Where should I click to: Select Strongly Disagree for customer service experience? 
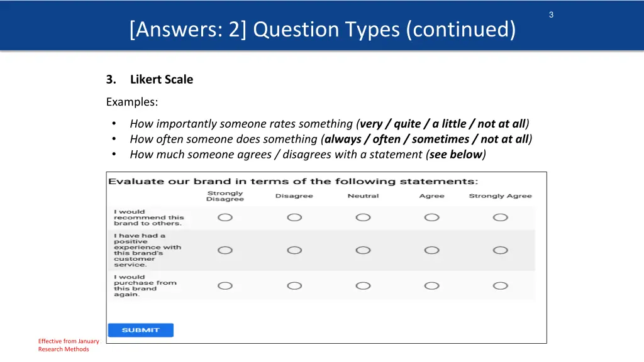point(225,250)
